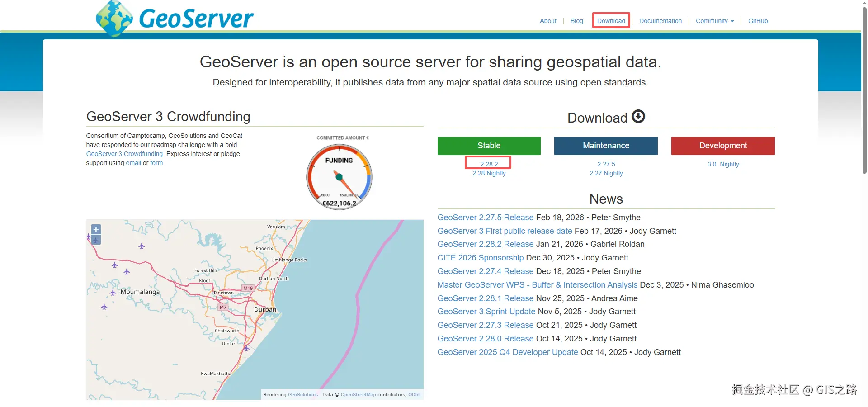Read the GeoServer 2.27.5 Release news

point(486,218)
